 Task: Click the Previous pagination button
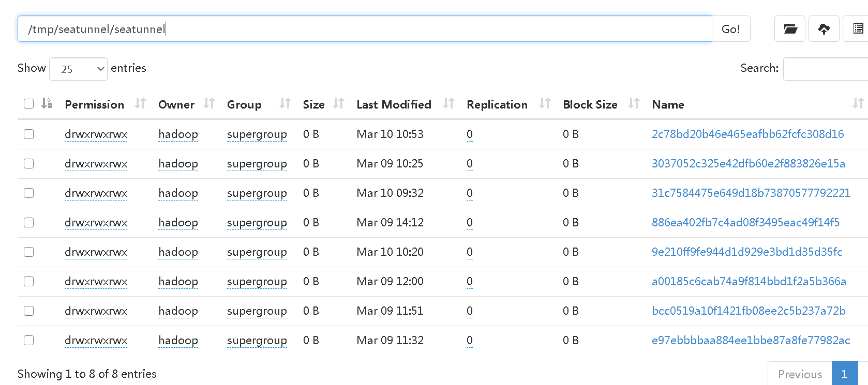coord(800,374)
